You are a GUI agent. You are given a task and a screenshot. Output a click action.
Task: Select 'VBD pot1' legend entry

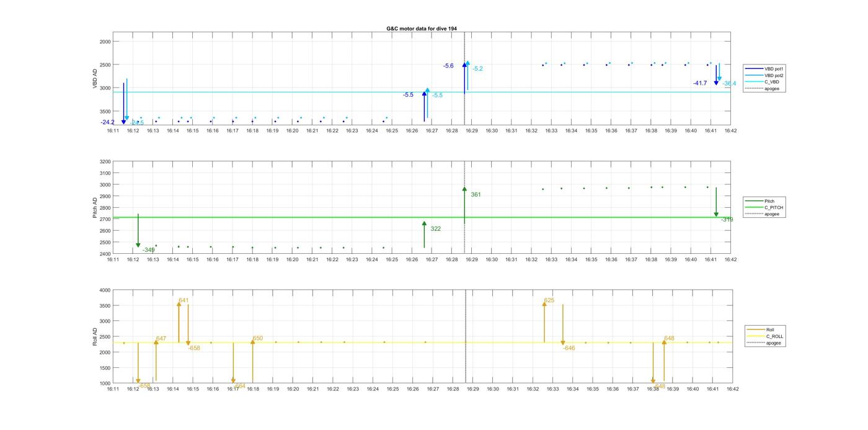(x=764, y=69)
